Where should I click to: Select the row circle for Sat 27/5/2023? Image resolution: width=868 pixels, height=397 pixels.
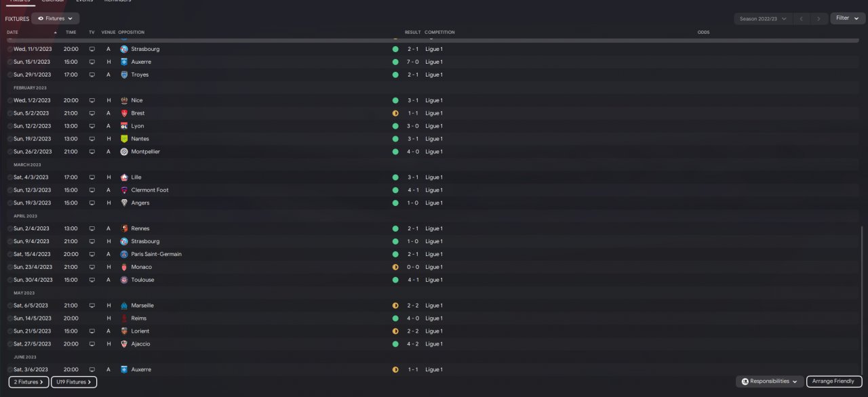click(9, 344)
